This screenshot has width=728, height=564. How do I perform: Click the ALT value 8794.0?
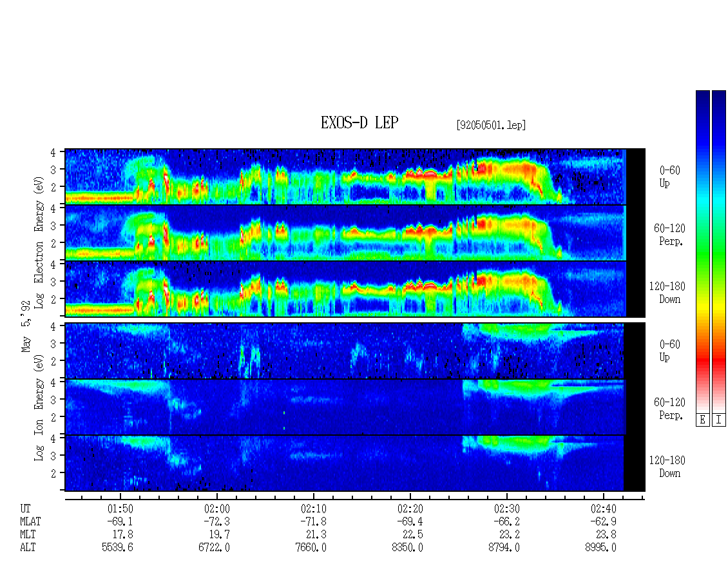tap(504, 548)
